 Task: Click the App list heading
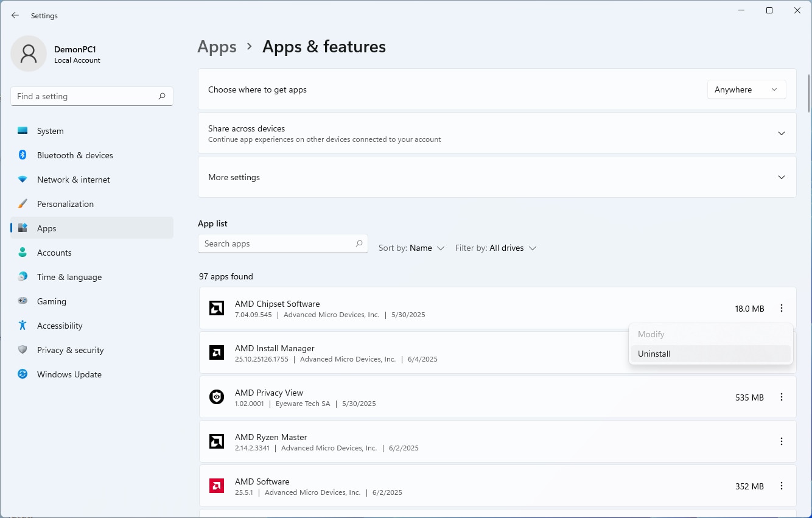tap(212, 223)
